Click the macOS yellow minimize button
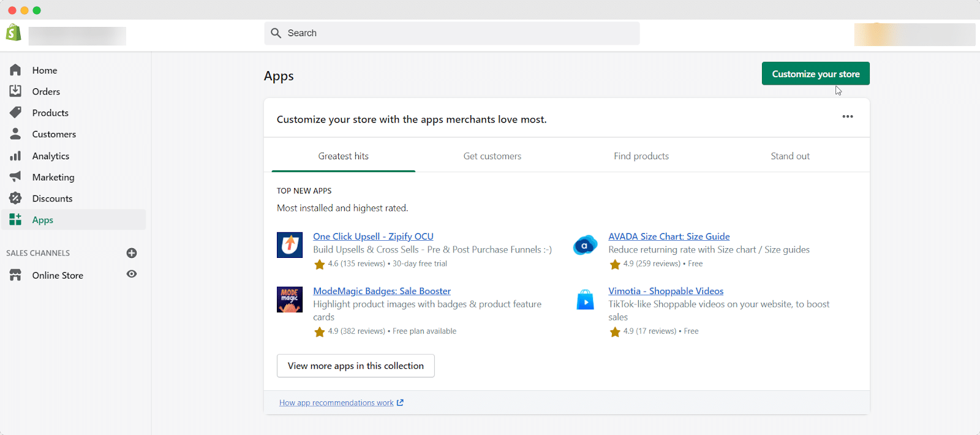The width and height of the screenshot is (980, 435). [x=24, y=10]
